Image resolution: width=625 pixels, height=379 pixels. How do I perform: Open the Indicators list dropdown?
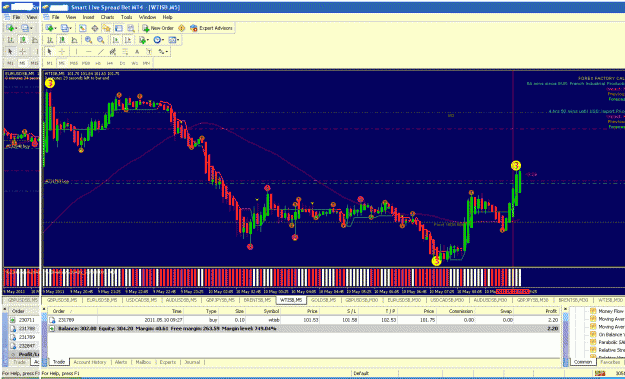click(x=143, y=40)
